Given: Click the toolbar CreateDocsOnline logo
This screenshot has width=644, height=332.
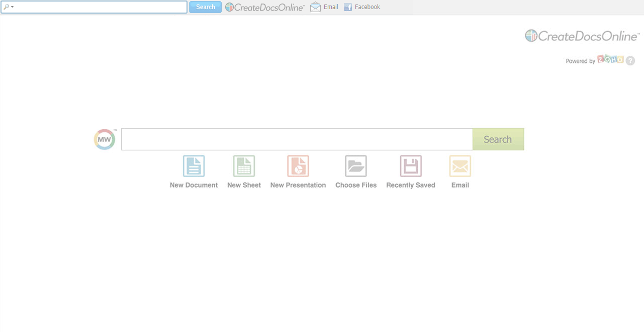Looking at the screenshot, I should coord(265,7).
